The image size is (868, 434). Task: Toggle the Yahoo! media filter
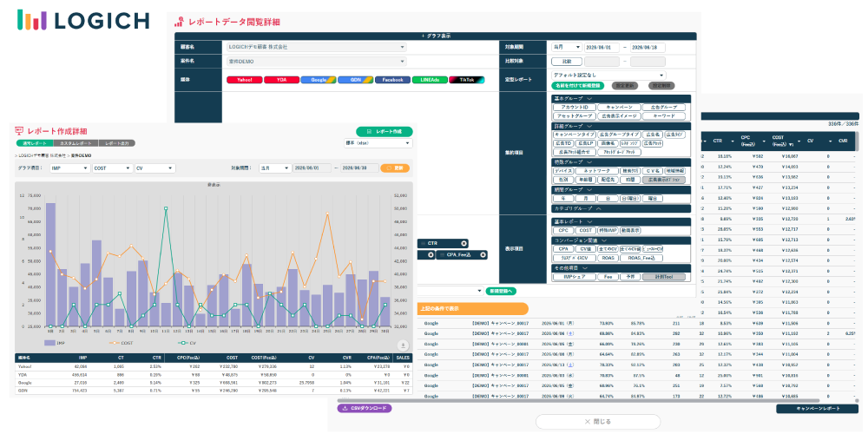click(244, 80)
